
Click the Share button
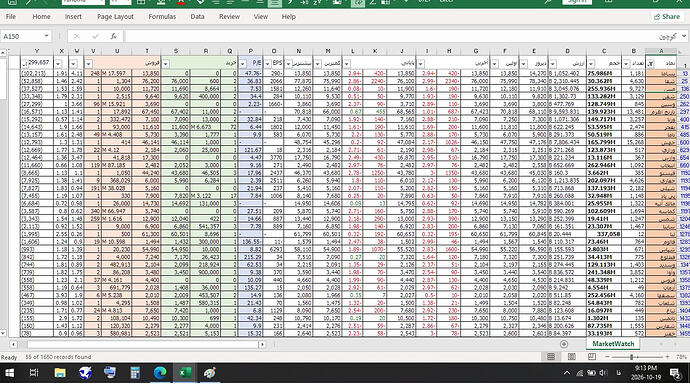point(667,17)
